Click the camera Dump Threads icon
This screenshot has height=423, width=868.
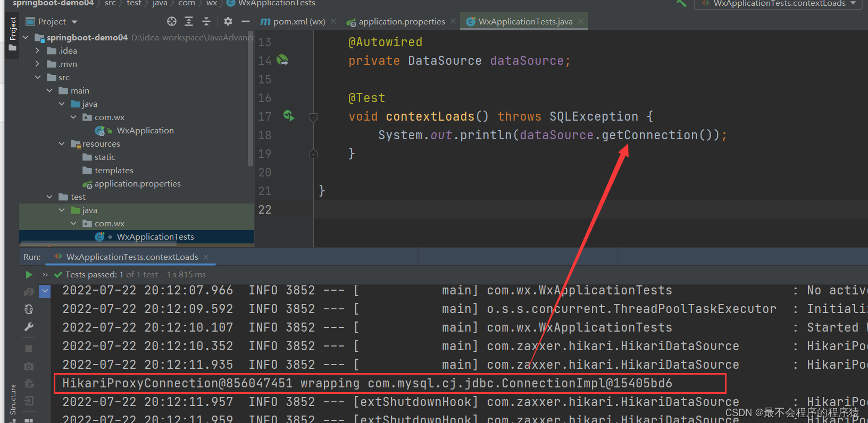click(29, 366)
